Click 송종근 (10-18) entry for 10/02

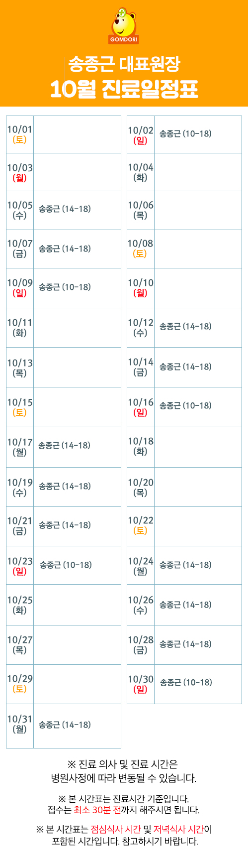(185, 133)
